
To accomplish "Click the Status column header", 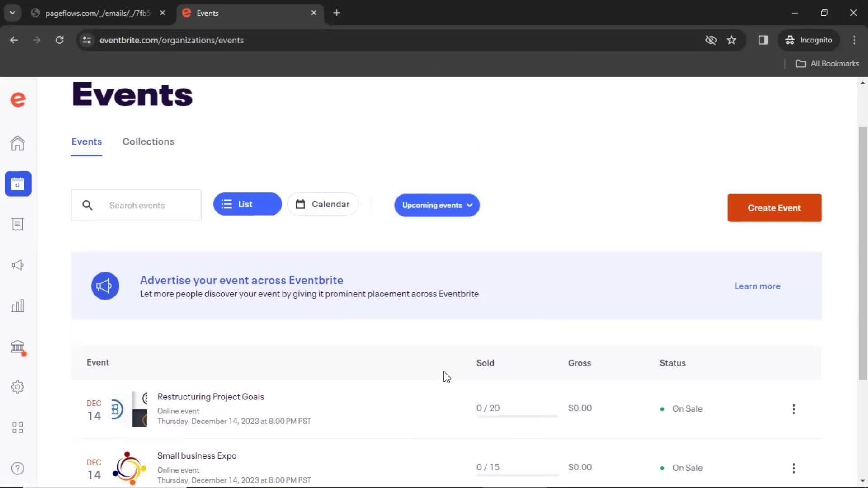I will (x=672, y=363).
